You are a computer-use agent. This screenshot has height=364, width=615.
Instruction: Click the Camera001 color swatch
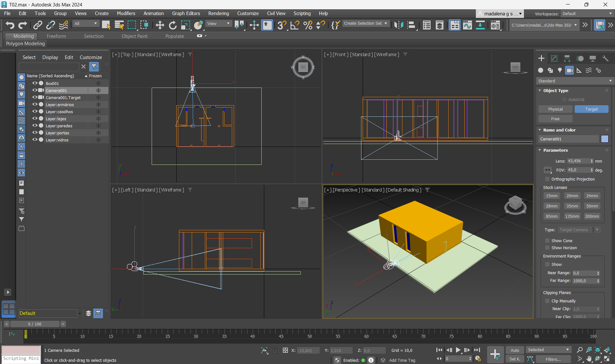pyautogui.click(x=604, y=139)
